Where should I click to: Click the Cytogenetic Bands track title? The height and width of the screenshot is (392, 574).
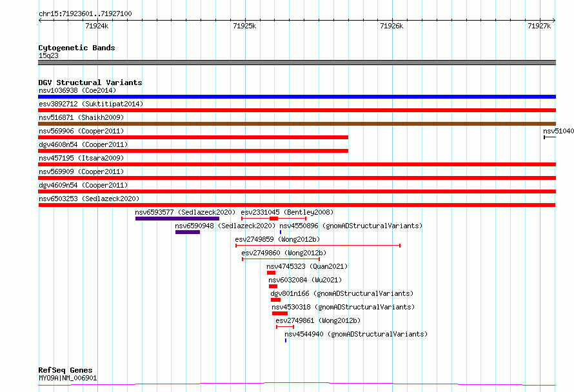pyautogui.click(x=77, y=48)
